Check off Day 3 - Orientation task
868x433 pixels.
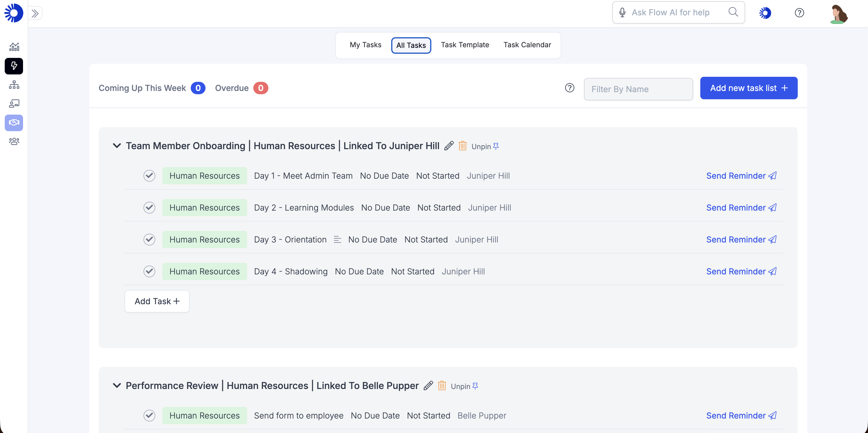click(149, 240)
